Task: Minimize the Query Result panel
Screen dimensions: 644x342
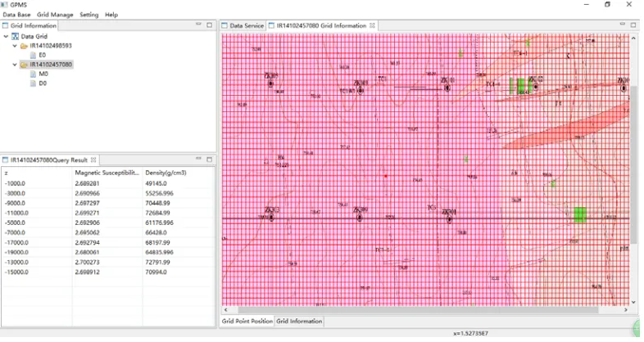Action: pos(198,159)
